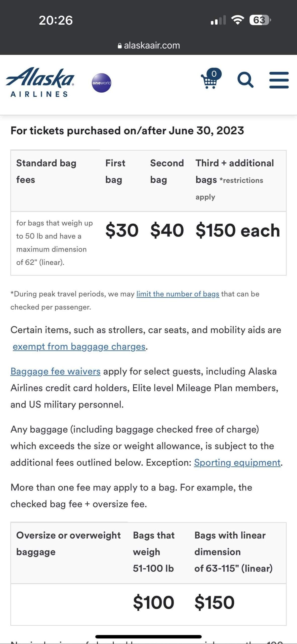Tap the $100 overweight bag fee

coord(153,602)
